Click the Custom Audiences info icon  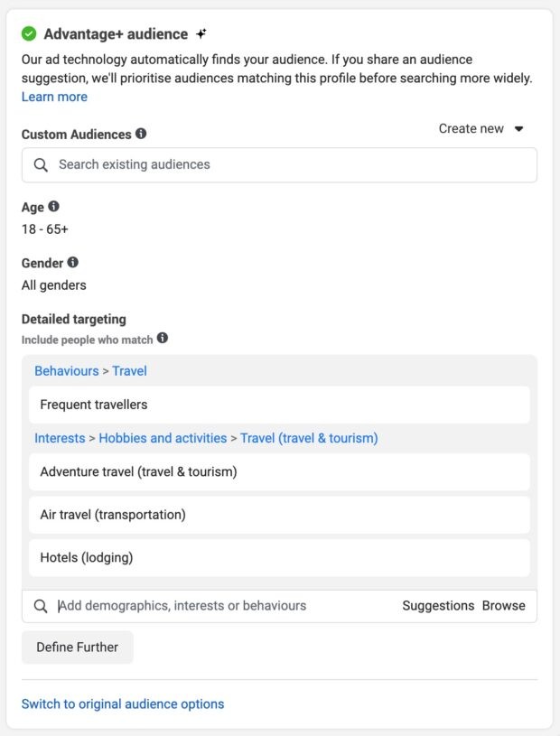click(x=141, y=134)
